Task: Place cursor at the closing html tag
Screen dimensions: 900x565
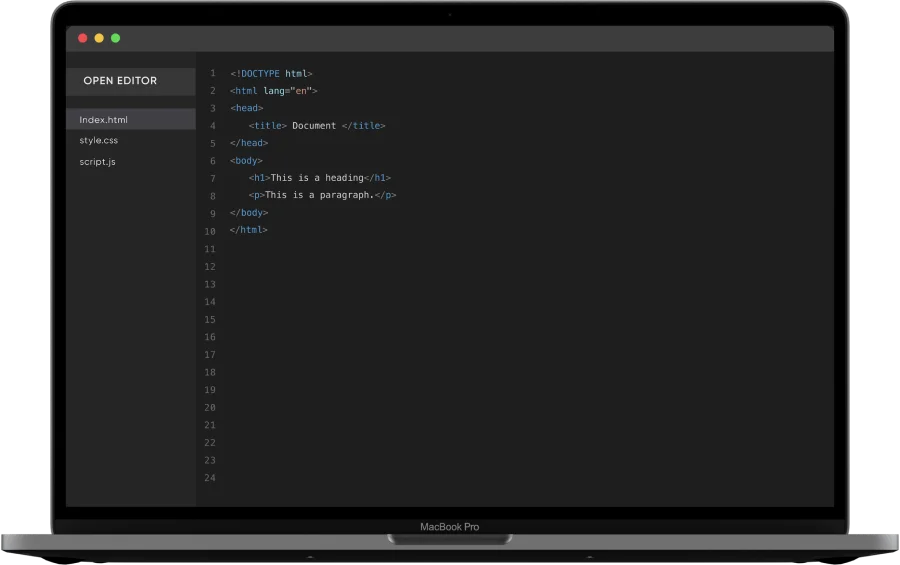Action: click(x=249, y=230)
